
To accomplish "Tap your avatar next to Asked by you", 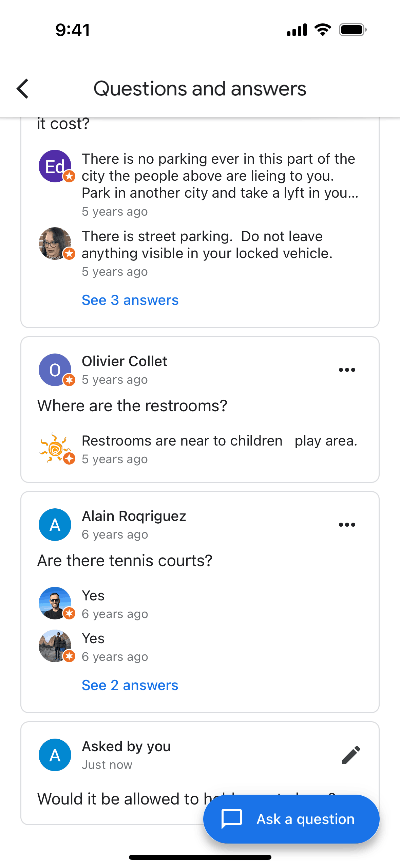I will 55,755.
